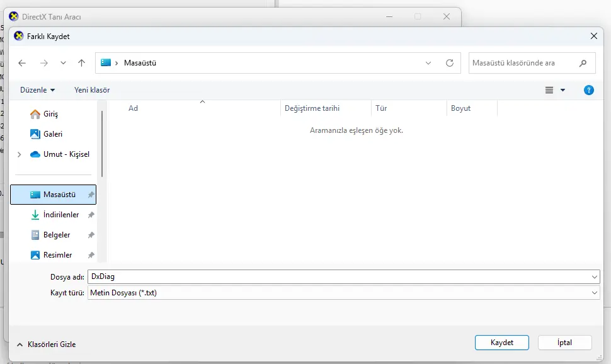The image size is (611, 364).
Task: Open help with the question mark icon
Action: 589,91
